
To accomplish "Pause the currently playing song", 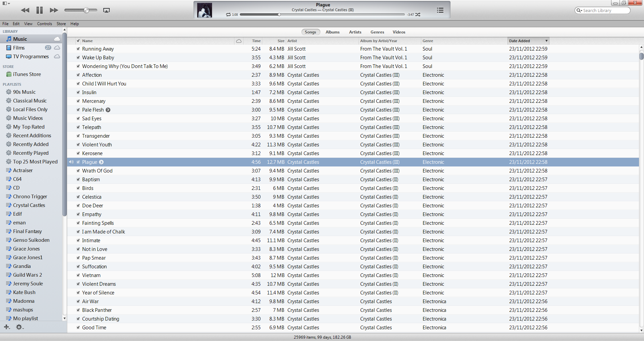I will pyautogui.click(x=40, y=10).
